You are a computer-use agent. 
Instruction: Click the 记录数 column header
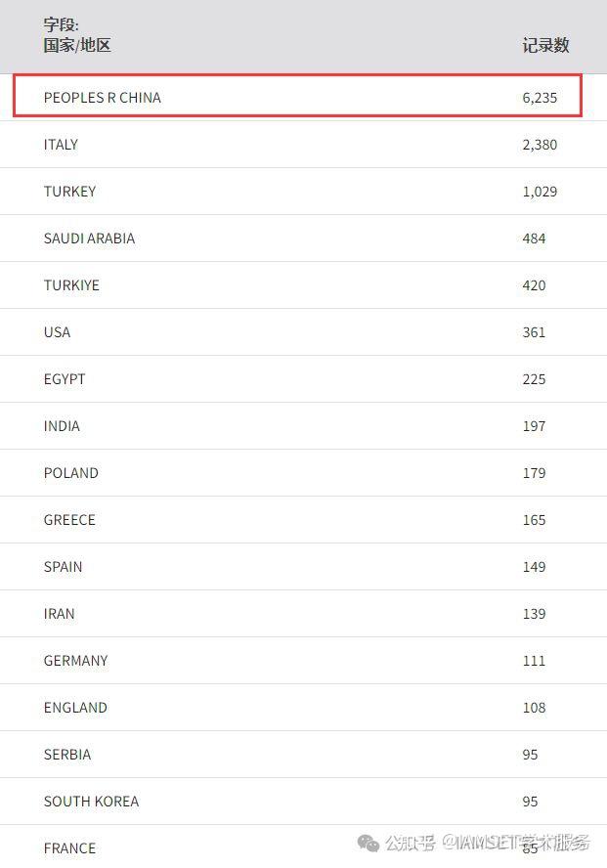click(x=545, y=45)
